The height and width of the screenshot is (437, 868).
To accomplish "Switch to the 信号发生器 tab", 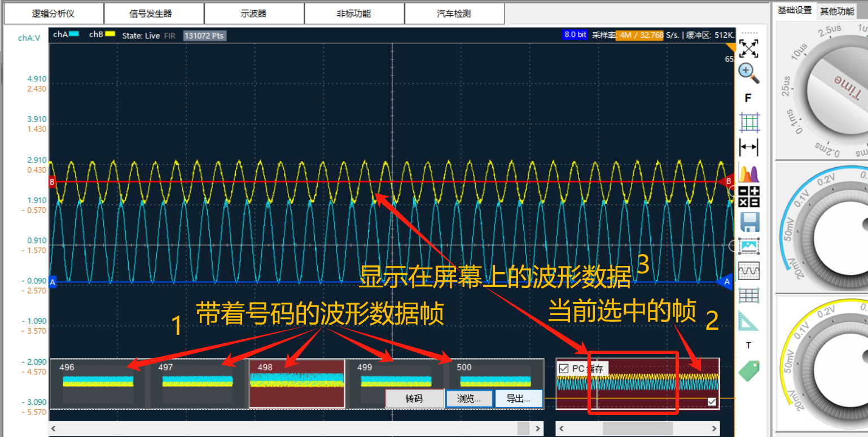I will [x=154, y=14].
